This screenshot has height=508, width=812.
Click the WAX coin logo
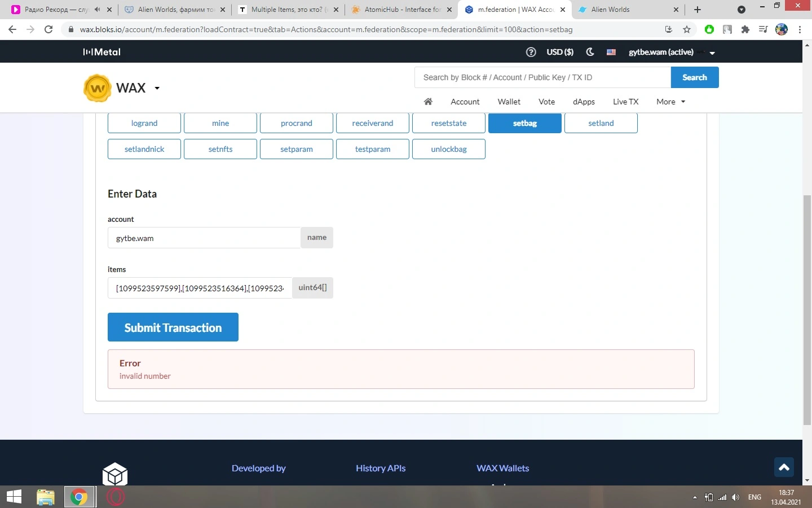pos(98,88)
